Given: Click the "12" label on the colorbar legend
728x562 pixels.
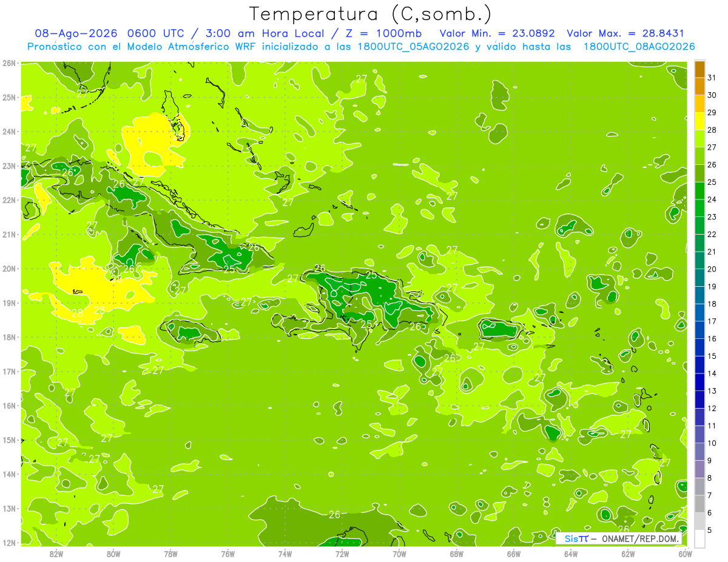Looking at the screenshot, I should pyautogui.click(x=712, y=409).
